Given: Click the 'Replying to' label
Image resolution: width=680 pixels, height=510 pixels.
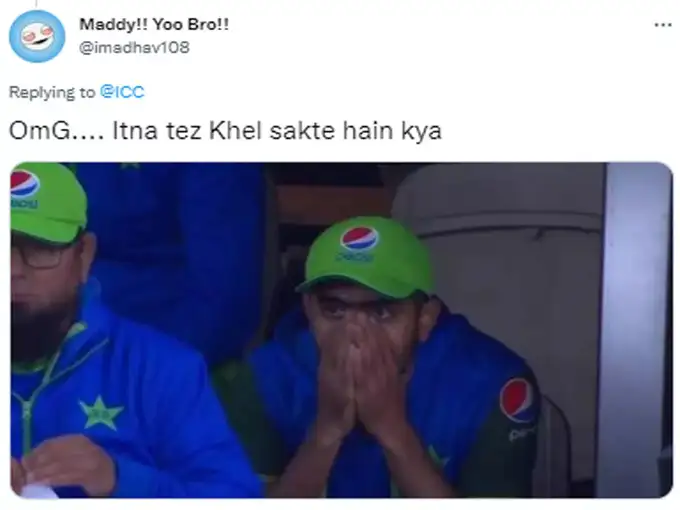Looking at the screenshot, I should 52,92.
